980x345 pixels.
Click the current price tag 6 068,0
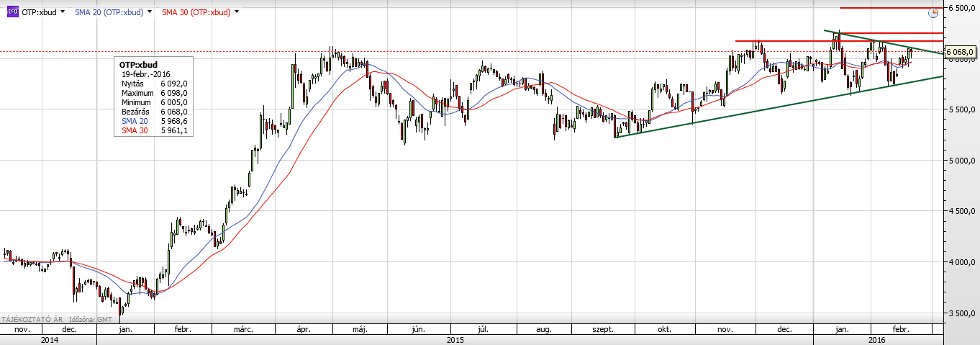pyautogui.click(x=961, y=52)
